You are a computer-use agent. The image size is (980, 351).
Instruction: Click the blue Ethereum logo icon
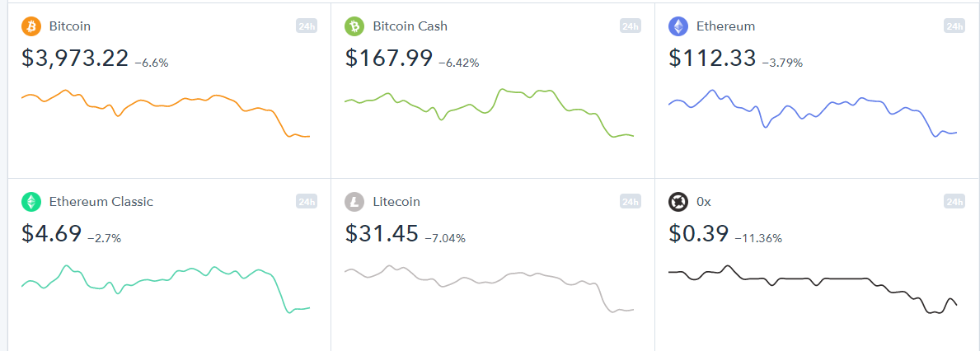(x=679, y=26)
